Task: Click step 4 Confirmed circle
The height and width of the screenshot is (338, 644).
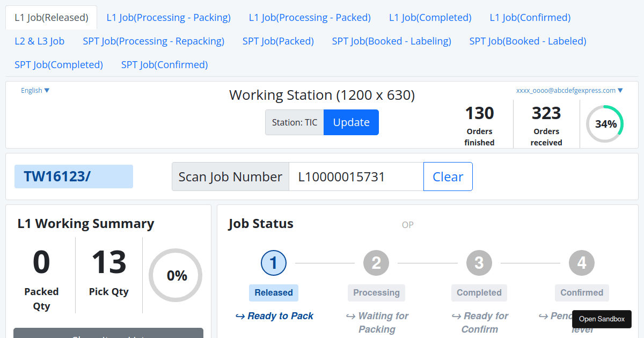Action: click(582, 263)
